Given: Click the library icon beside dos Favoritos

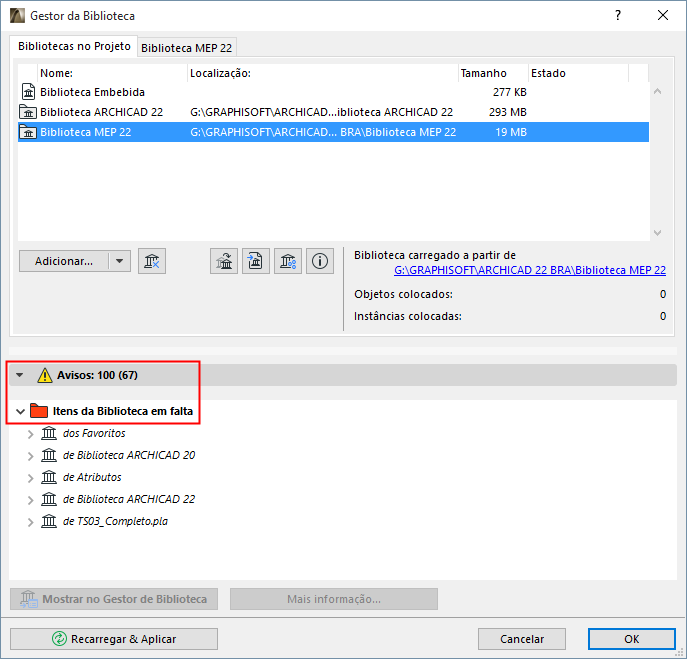Looking at the screenshot, I should (49, 433).
